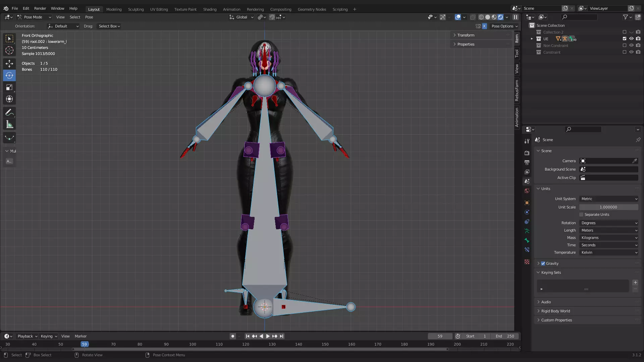Open the Render properties tab
Viewport: 644px width, 362px height.
(x=527, y=153)
